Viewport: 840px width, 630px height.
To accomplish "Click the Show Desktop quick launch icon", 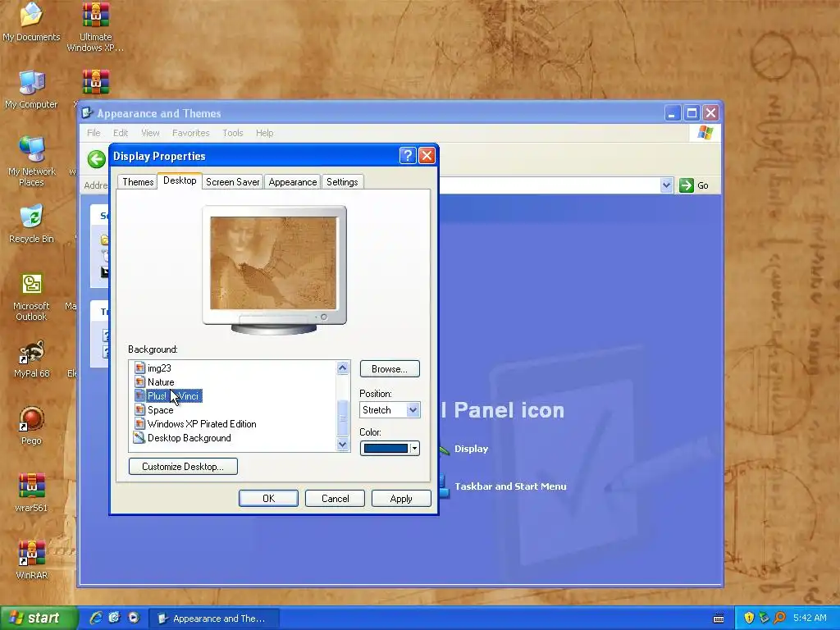I will tap(114, 618).
